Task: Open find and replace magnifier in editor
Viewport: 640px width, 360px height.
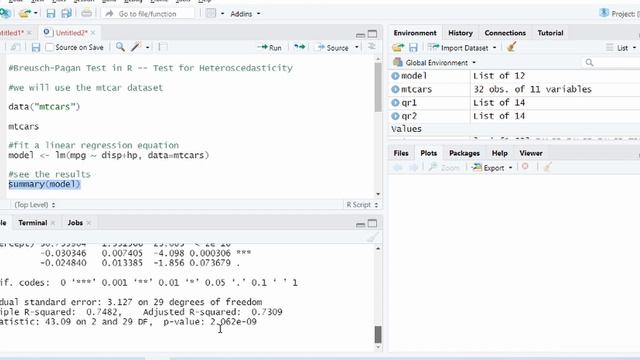Action: (x=120, y=47)
